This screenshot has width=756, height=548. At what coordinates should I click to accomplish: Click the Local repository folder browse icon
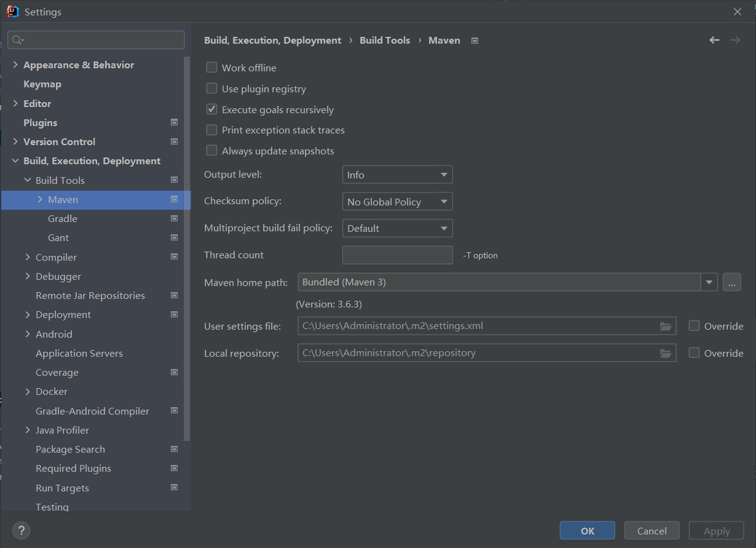click(666, 353)
